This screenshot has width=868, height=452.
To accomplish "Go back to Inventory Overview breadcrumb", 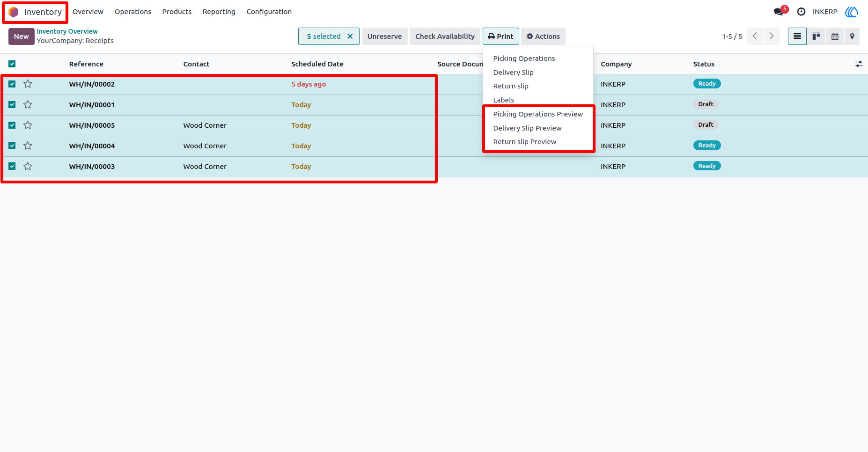I will point(67,31).
